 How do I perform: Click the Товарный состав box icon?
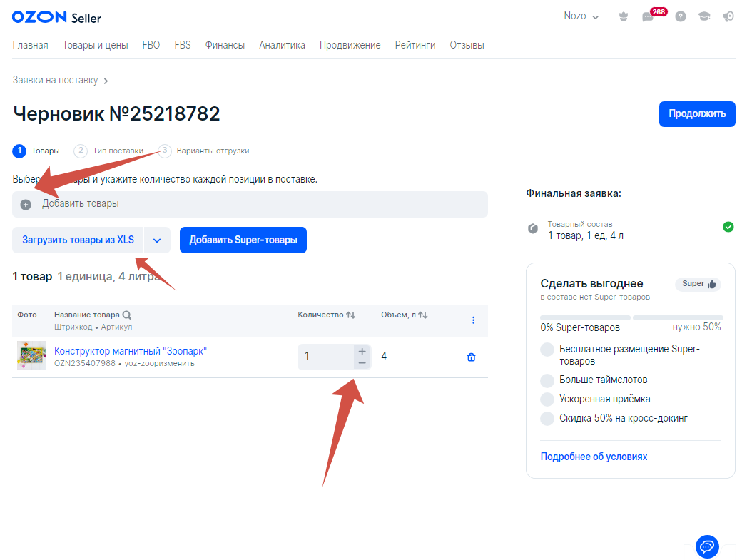point(533,229)
